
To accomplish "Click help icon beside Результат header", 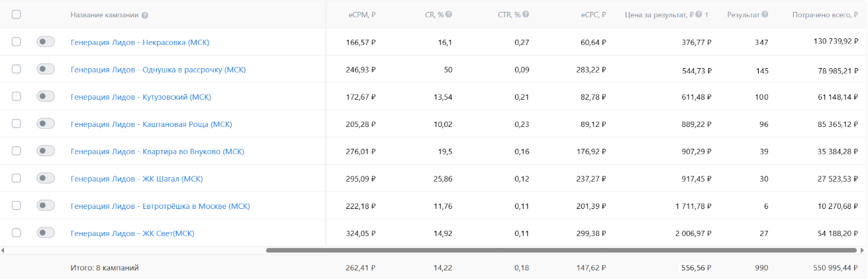I will 765,15.
